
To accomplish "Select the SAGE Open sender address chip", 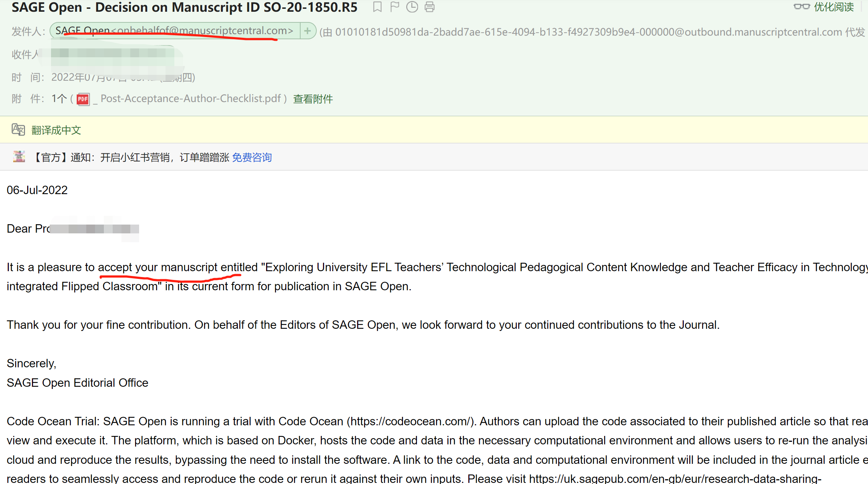I will coord(174,31).
